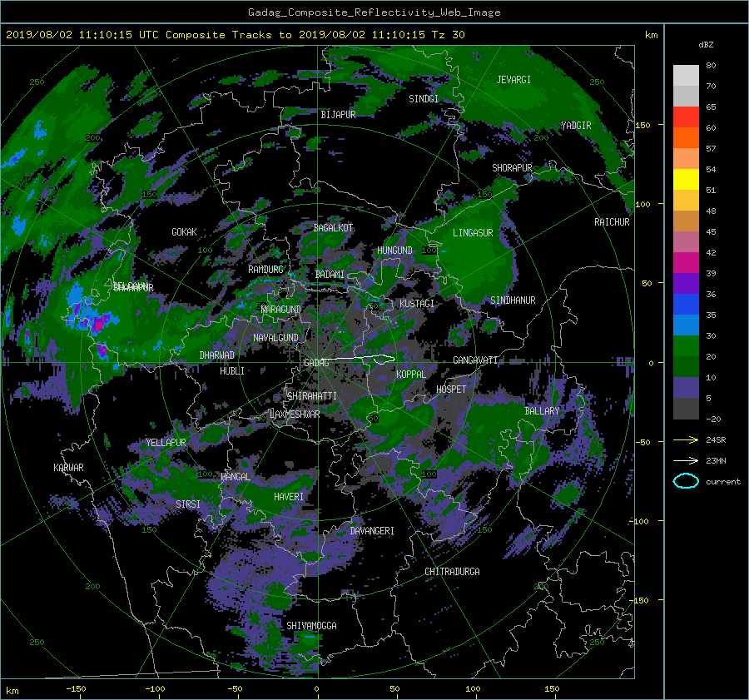Click the 24SR legend text
Screen dimensions: 749x700
[x=716, y=440]
